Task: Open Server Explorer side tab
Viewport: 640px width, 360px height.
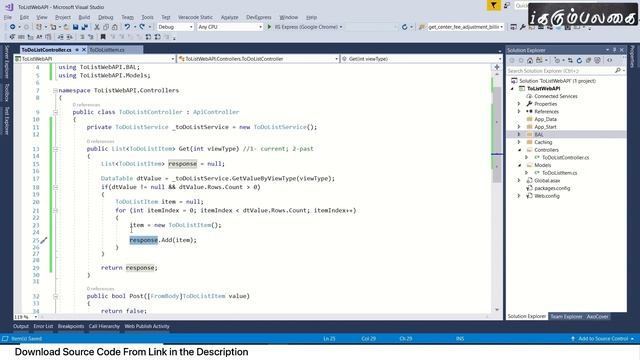Action: click(7, 62)
